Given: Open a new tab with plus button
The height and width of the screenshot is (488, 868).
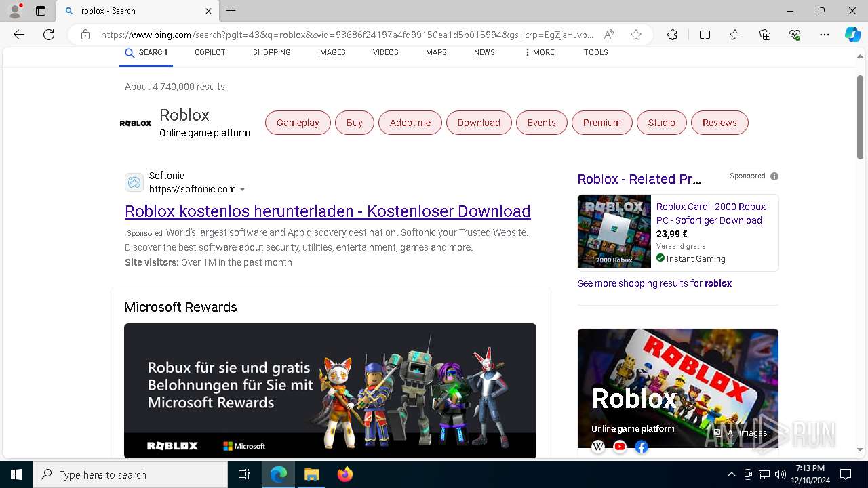Looking at the screenshot, I should tap(231, 11).
